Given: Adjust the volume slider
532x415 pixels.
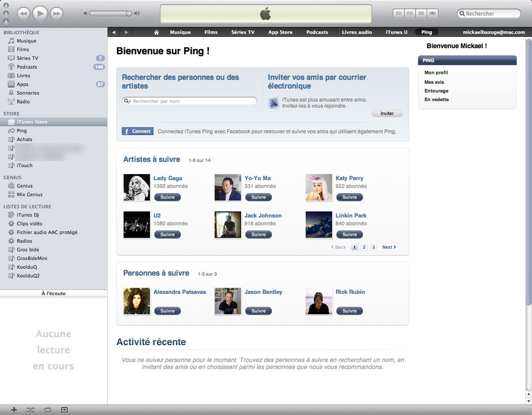Looking at the screenshot, I should [111, 13].
